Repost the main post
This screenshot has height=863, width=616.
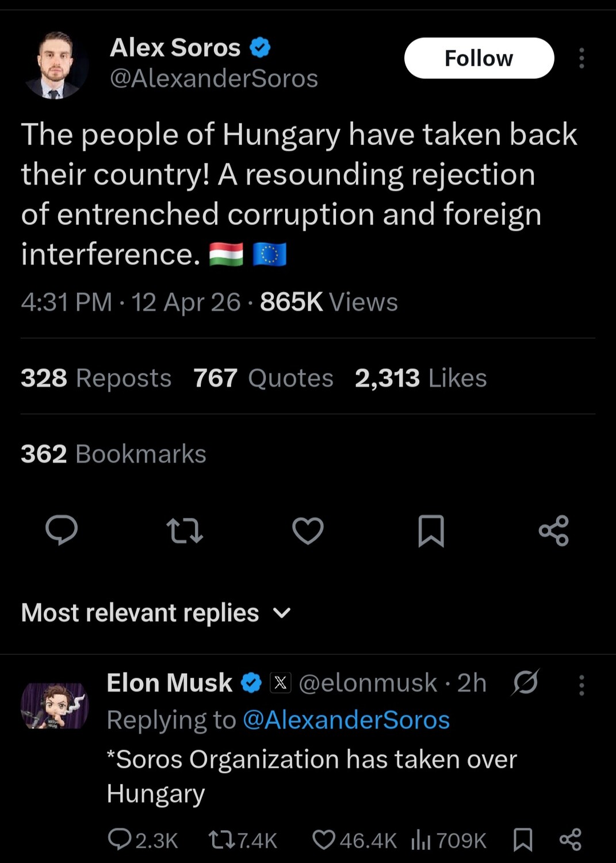[184, 530]
